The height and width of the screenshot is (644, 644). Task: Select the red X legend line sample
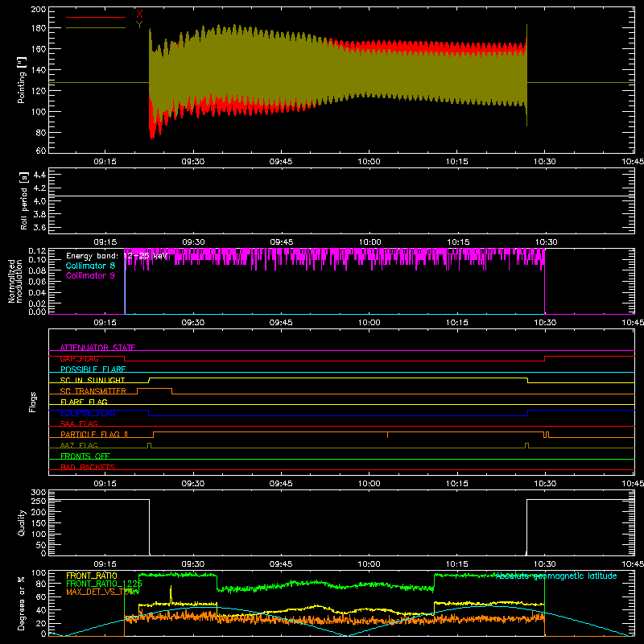tap(96, 17)
